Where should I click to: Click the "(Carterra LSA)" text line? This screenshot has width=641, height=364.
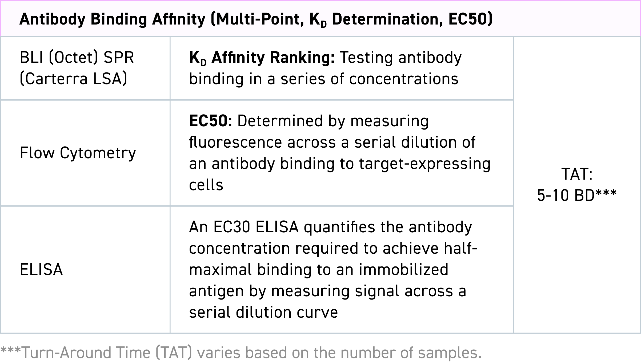point(73,79)
